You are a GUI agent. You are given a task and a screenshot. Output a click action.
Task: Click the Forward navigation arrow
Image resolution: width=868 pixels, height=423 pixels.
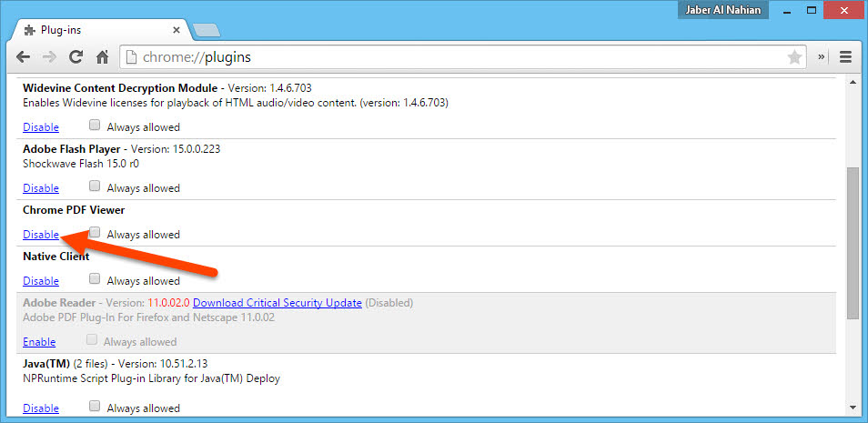click(50, 56)
